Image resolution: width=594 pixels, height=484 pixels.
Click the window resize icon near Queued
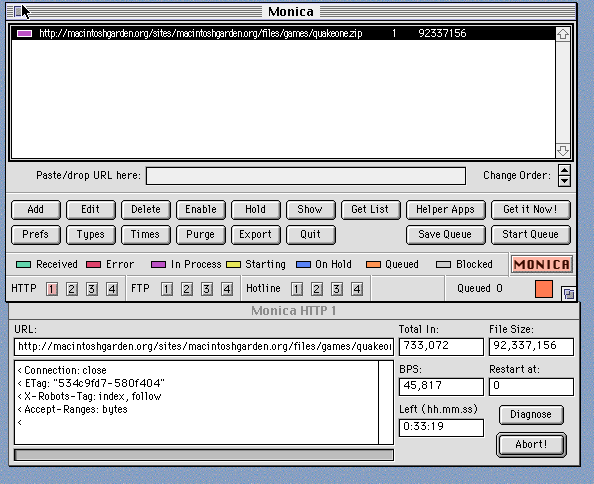pyautogui.click(x=568, y=294)
